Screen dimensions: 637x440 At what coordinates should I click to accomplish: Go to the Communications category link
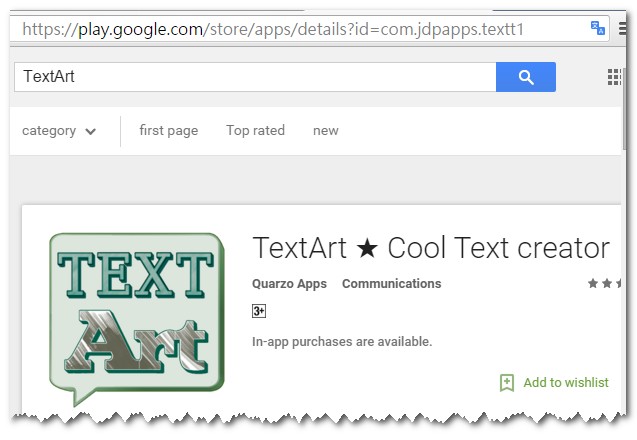391,284
